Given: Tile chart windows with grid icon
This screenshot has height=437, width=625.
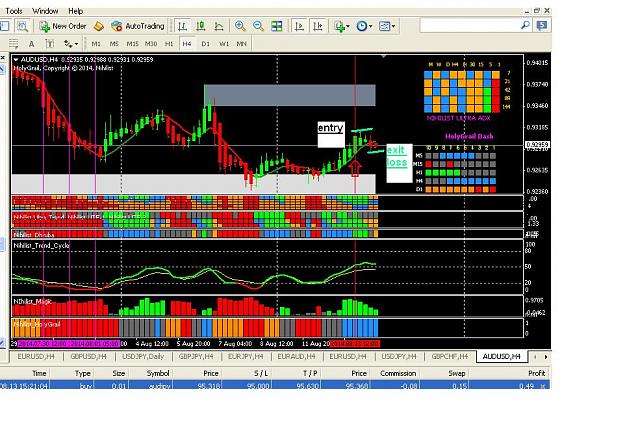Looking at the screenshot, I should [x=277, y=26].
